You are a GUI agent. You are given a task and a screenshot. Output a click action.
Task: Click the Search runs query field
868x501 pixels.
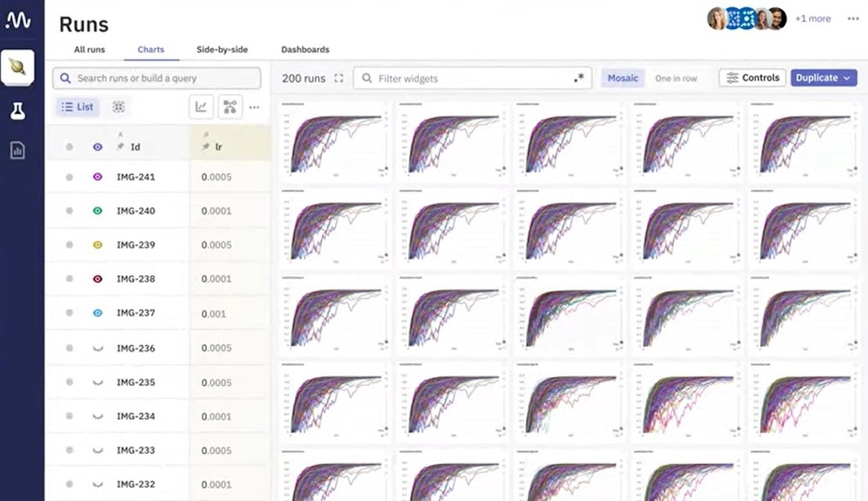tap(156, 78)
